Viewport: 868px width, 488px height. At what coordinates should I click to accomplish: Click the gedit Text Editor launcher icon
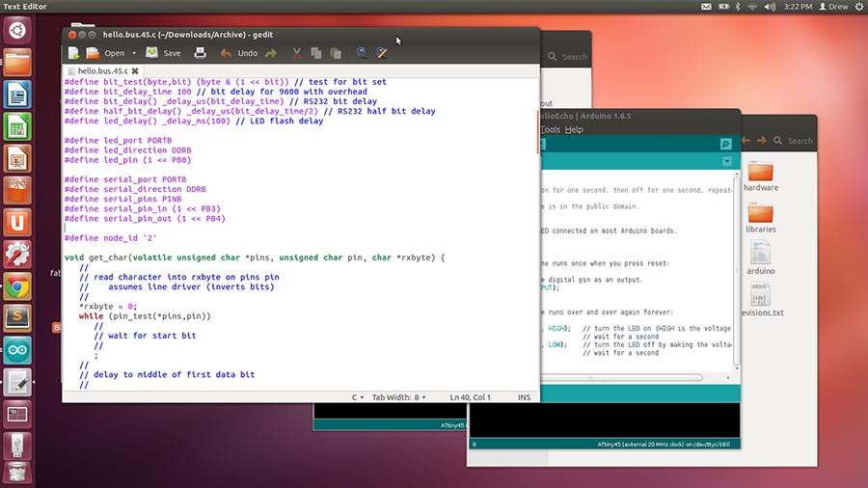pos(17,382)
